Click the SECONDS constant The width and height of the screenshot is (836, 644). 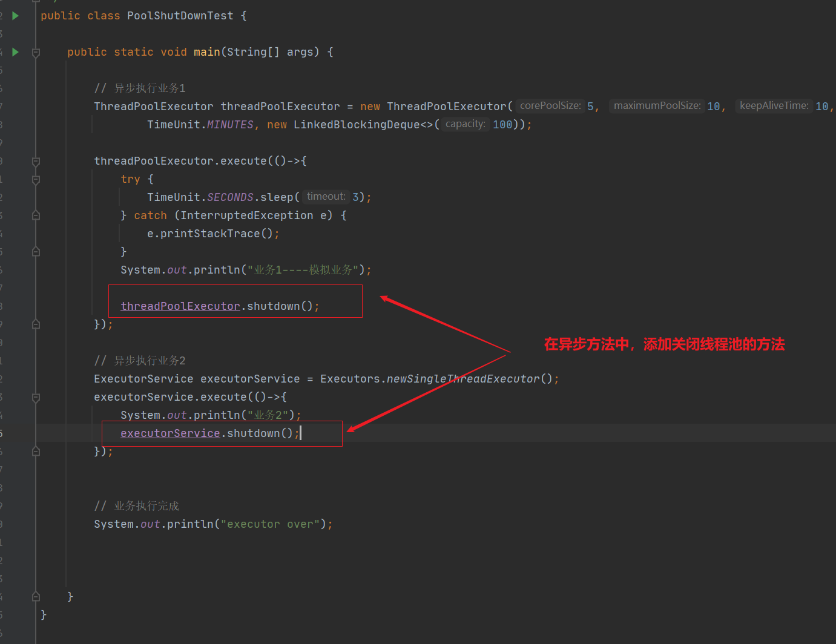pyautogui.click(x=230, y=197)
